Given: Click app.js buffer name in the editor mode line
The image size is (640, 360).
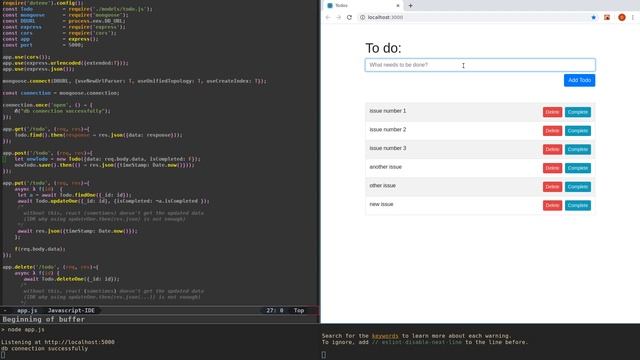Looking at the screenshot, I should pos(27,311).
